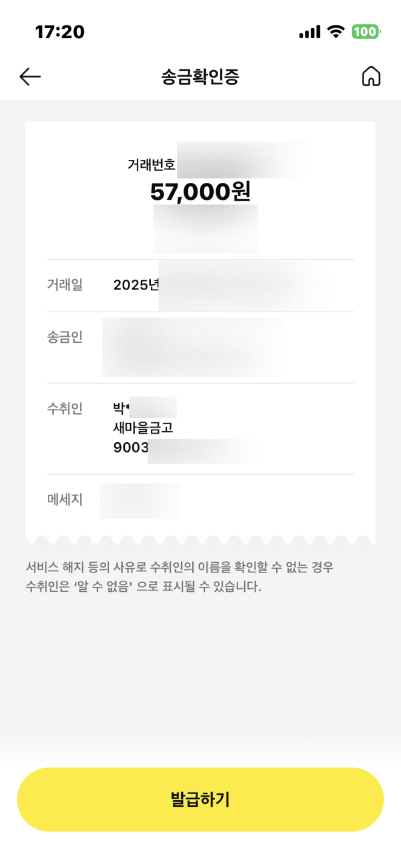Tap the battery indicator in status bar
This screenshot has height=868, width=401.
coord(366,32)
